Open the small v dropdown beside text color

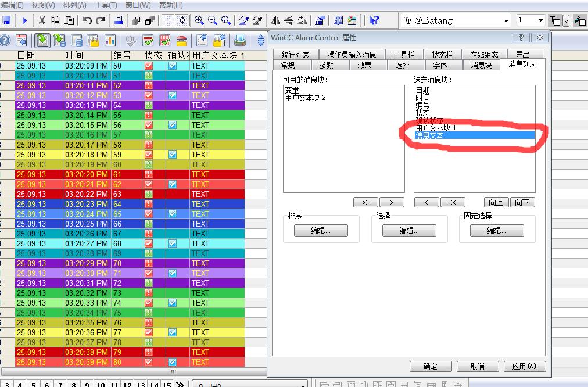(566, 20)
